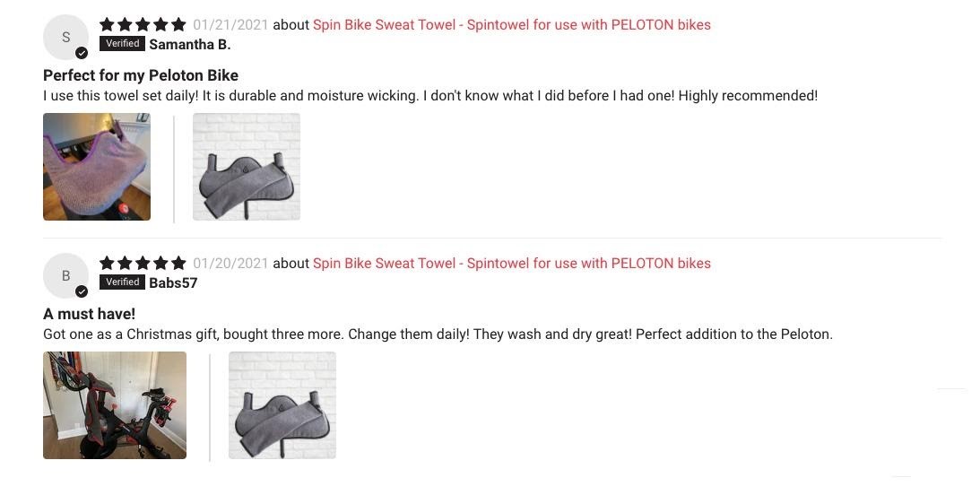Click the Verified label next to Samantha B.

[123, 44]
